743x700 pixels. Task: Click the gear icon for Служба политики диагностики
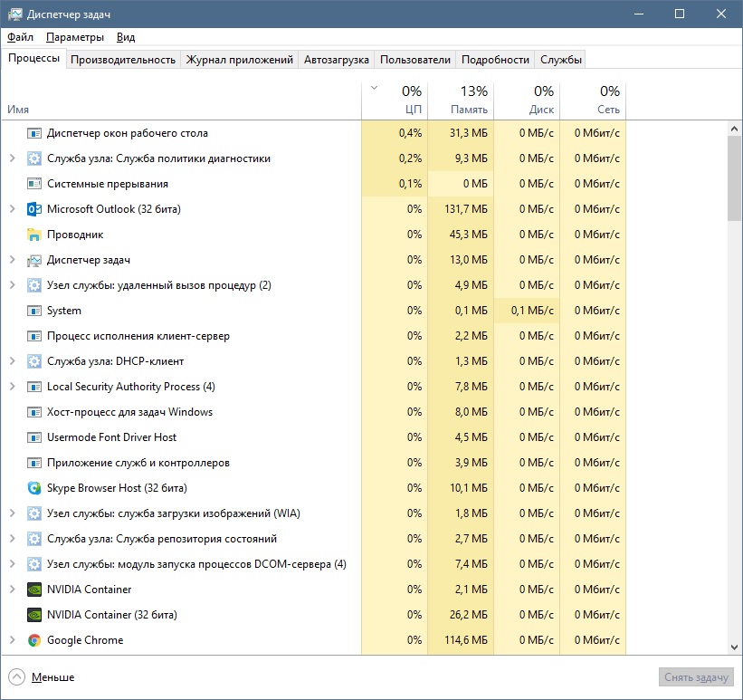(34, 158)
